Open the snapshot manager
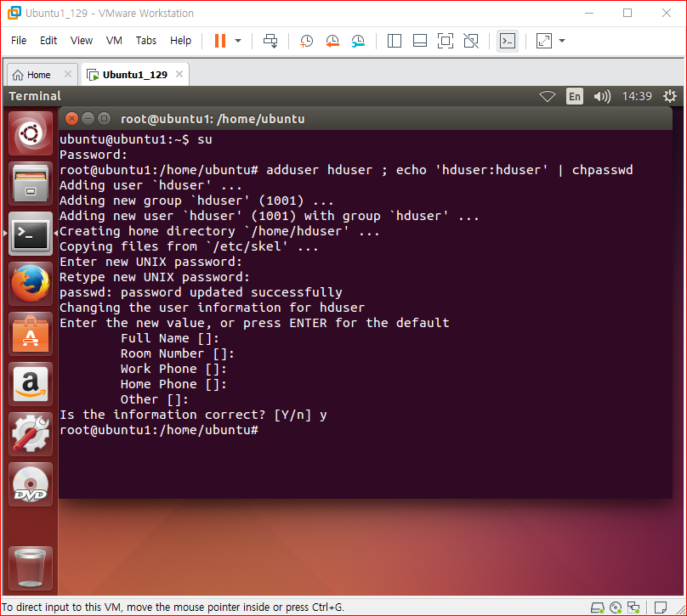Screen dimensions: 687x616 pos(358,41)
